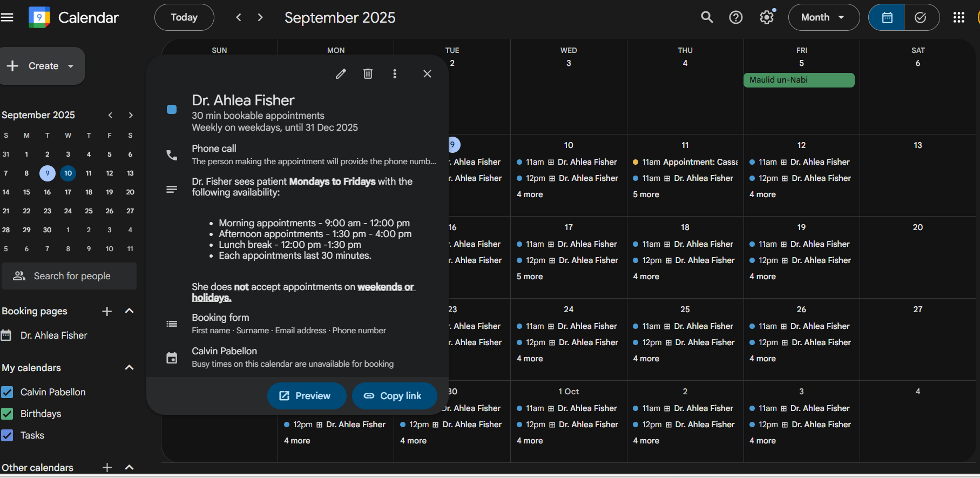This screenshot has height=478, width=980.
Task: Collapse the Booking pages section
Action: point(129,311)
